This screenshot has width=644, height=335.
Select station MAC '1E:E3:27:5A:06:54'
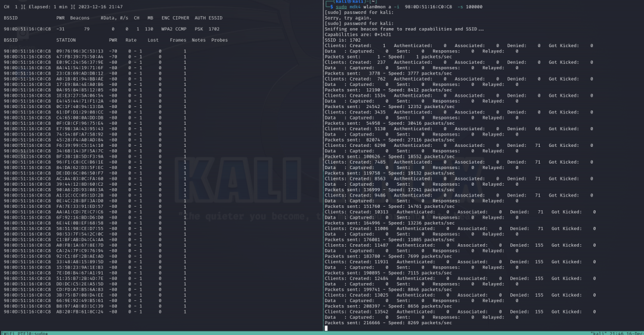pos(80,96)
